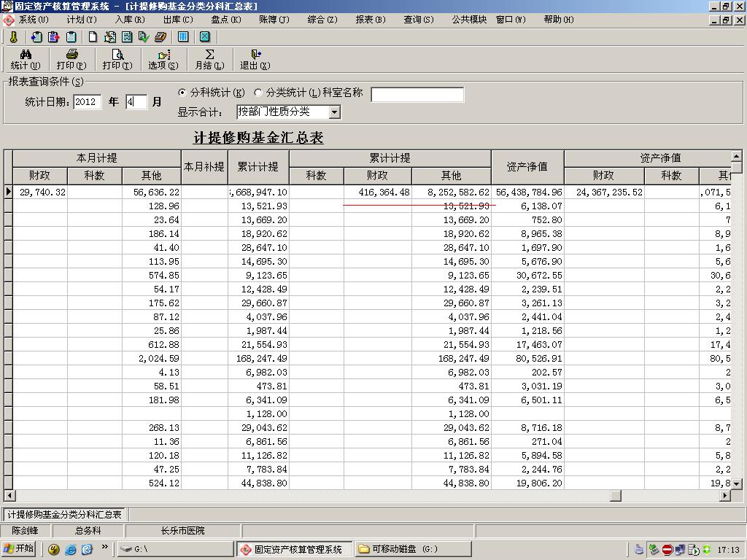Open 报表(B) menu
The image size is (747, 560).
tap(370, 20)
